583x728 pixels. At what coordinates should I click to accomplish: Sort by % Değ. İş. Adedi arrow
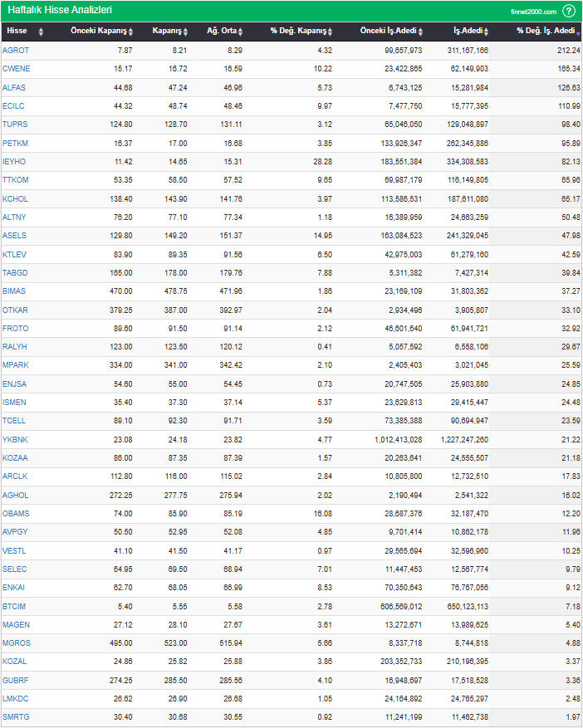coord(578,33)
